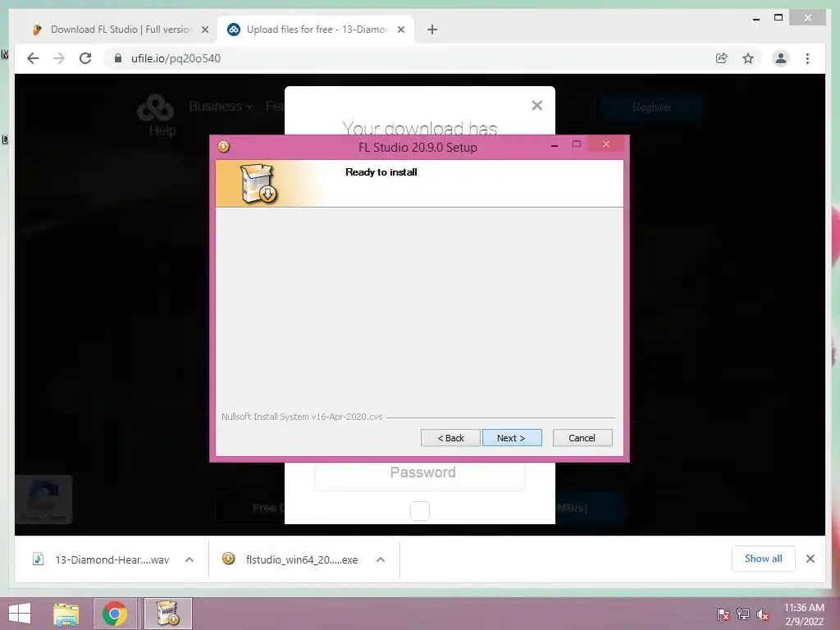Open 13-Diamond-Hear wav download
The image size is (840, 630).
112,559
